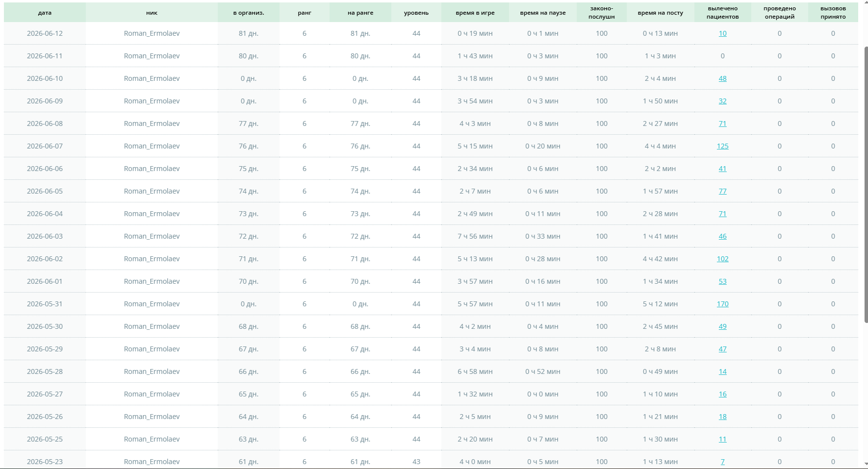Click the '70 дн.' organization cell for 2026-06-01
The height and width of the screenshot is (469, 868).
tap(249, 281)
